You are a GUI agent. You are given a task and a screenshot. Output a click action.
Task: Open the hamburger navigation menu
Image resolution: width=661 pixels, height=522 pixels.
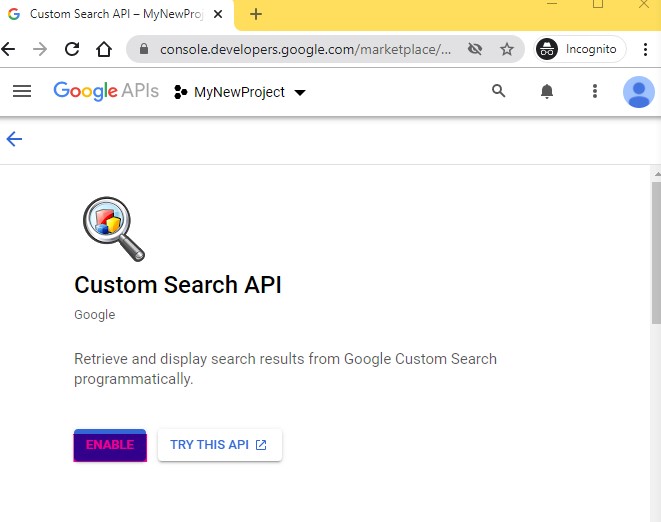[22, 92]
